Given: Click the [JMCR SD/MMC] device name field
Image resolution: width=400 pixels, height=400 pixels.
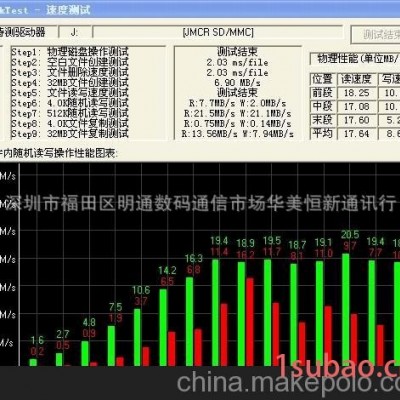Looking at the screenshot, I should [x=218, y=32].
